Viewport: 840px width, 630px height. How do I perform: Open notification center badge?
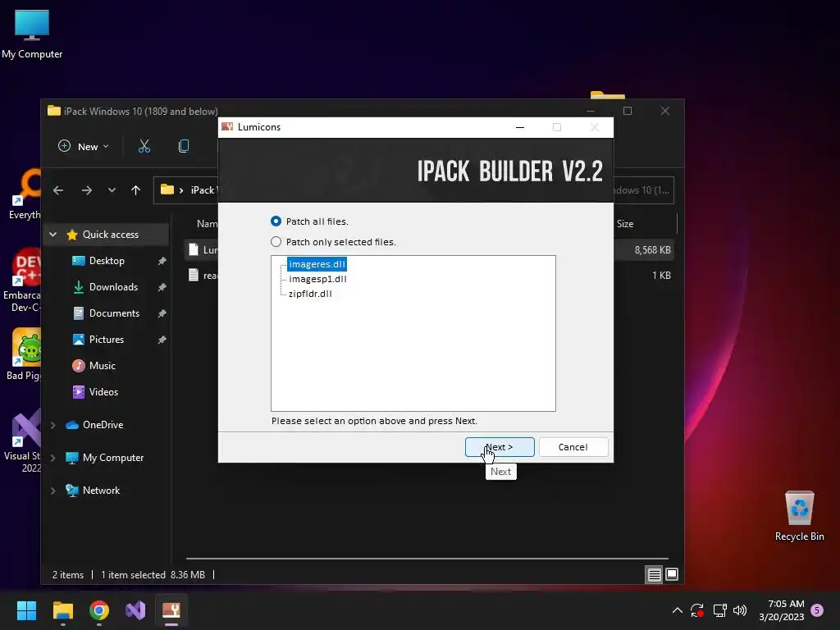pyautogui.click(x=817, y=610)
